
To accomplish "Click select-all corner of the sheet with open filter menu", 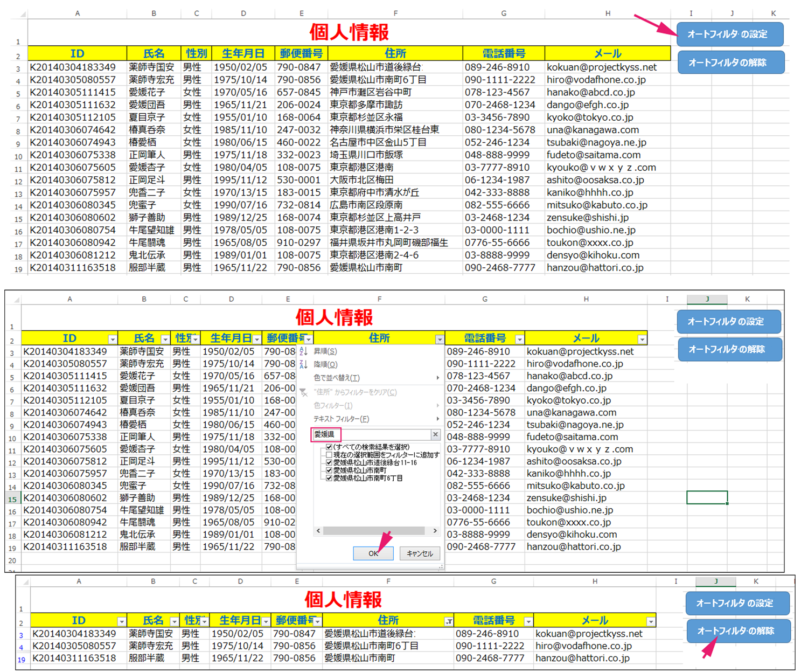I will [16, 300].
